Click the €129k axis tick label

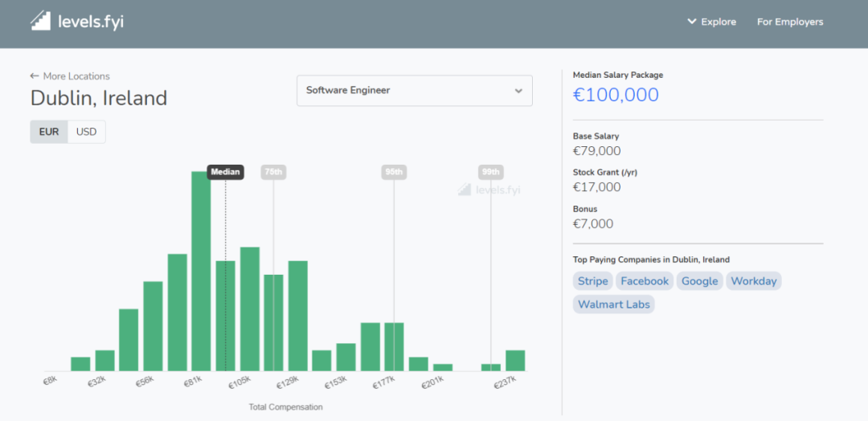pyautogui.click(x=288, y=382)
